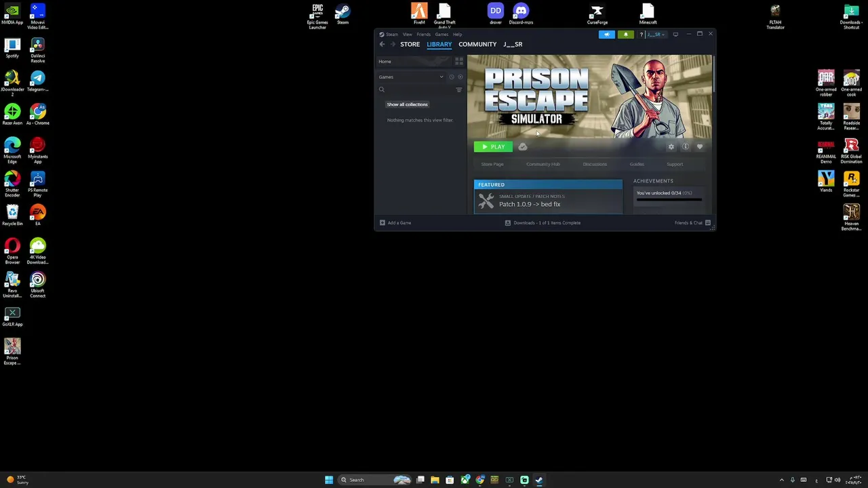Add the game to favorites heart
The height and width of the screenshot is (488, 868).
pos(700,146)
